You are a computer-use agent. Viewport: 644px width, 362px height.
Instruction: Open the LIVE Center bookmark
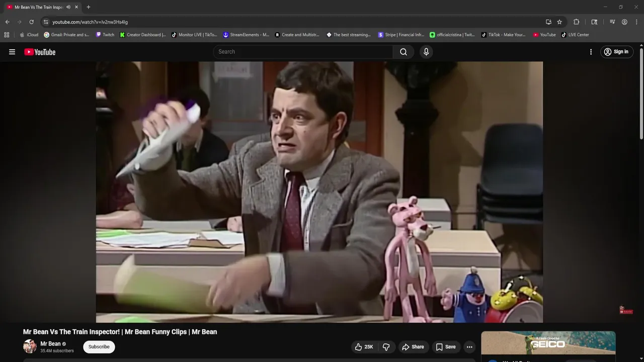(x=575, y=35)
